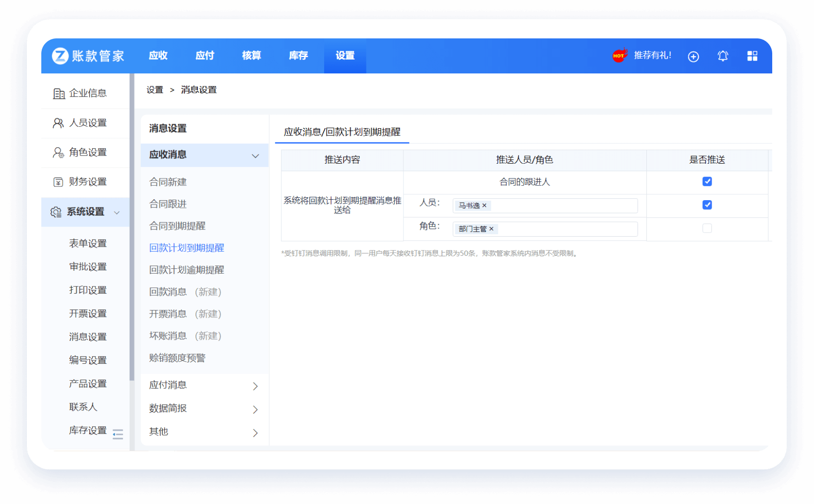This screenshot has height=504, width=814.
Task: Open the 应收 top menu
Action: tap(158, 56)
